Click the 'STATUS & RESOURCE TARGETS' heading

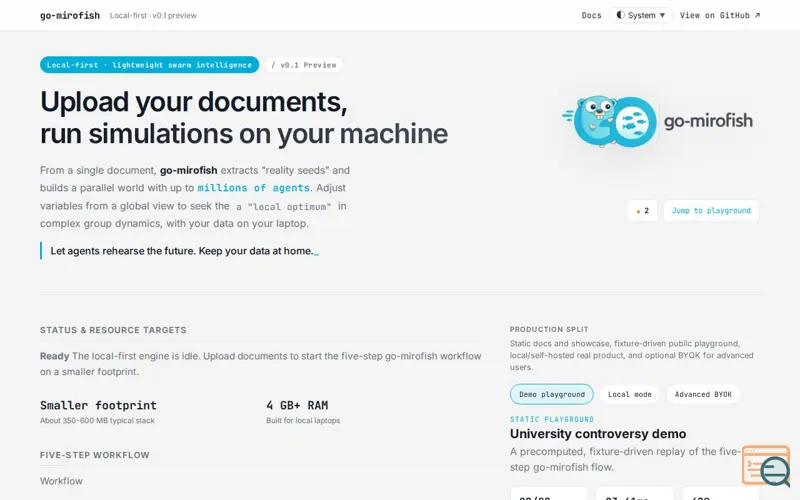click(x=113, y=330)
